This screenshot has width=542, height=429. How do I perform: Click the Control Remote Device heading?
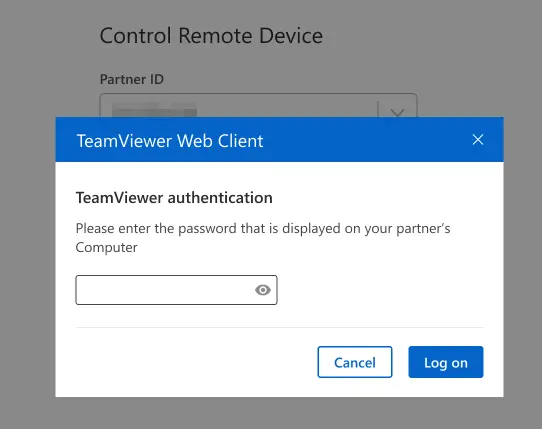(211, 36)
